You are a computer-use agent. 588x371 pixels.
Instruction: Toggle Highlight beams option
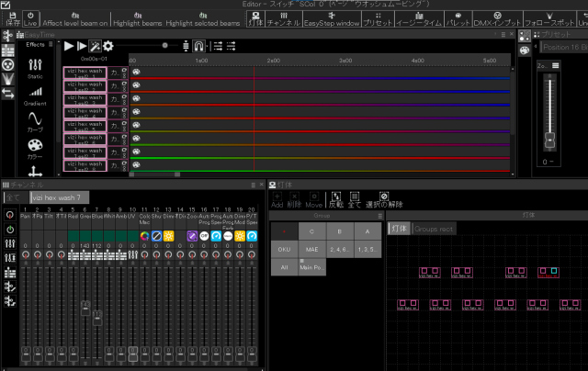137,19
